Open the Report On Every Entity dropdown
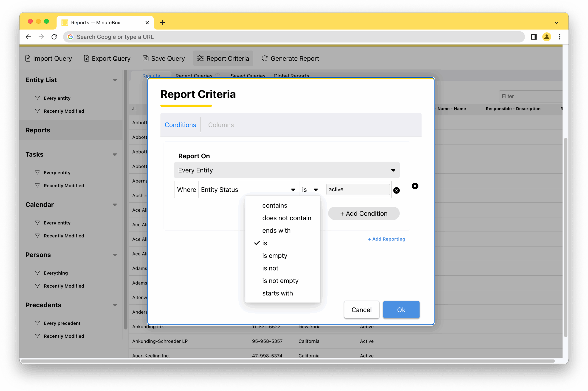 click(x=287, y=170)
